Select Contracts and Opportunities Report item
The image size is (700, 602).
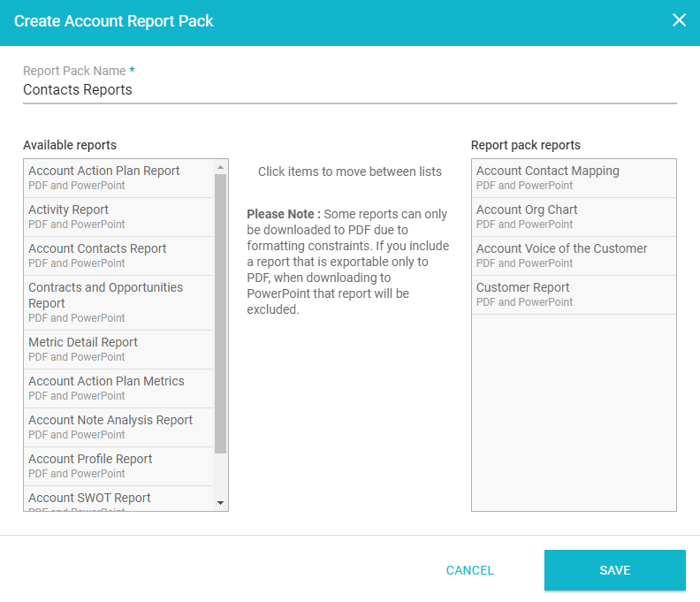tap(118, 302)
